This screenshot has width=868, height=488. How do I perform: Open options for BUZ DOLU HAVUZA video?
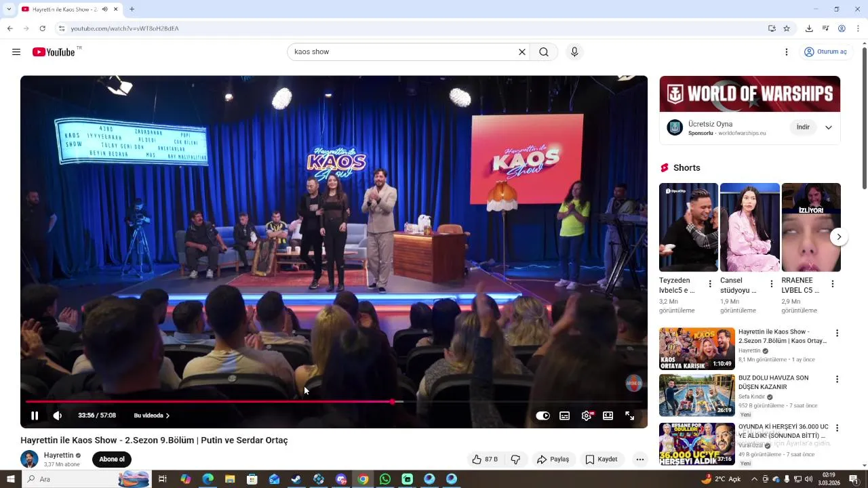(x=837, y=379)
